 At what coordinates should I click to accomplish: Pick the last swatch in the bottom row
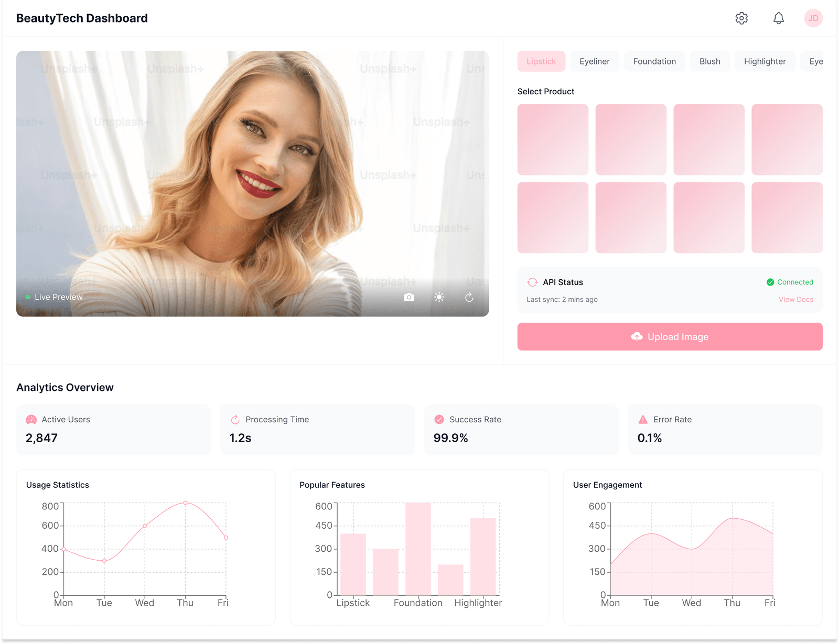pos(787,217)
